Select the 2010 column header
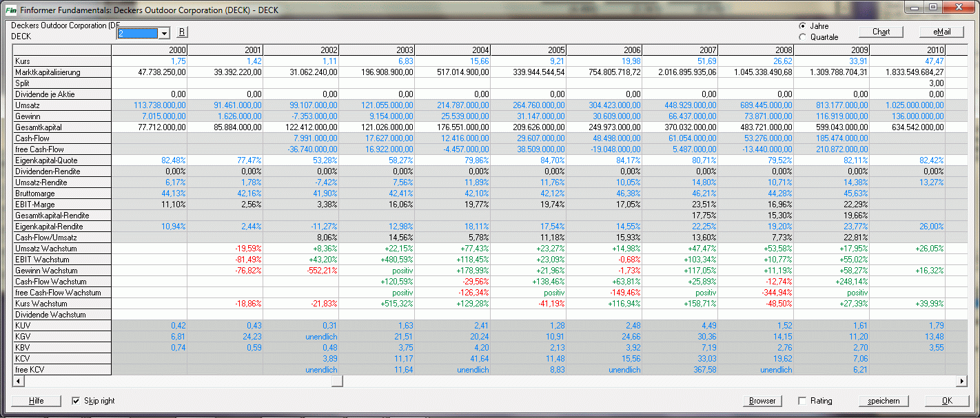The height and width of the screenshot is (418, 980). tap(908, 50)
